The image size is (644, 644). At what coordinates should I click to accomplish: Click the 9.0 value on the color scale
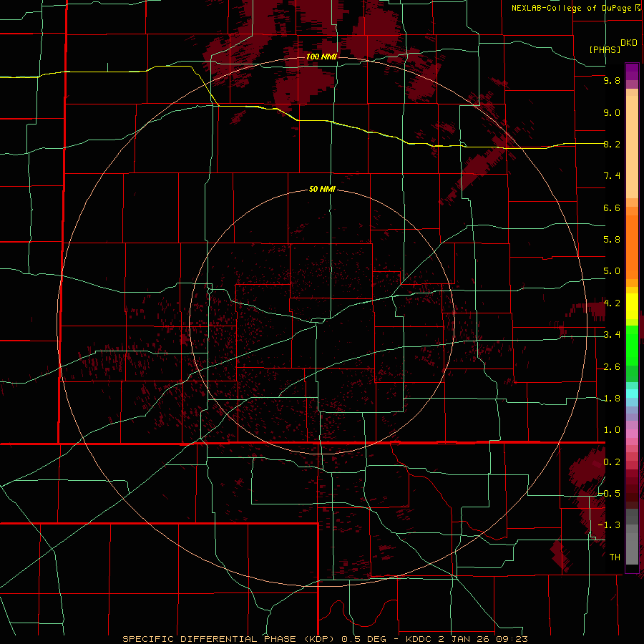(612, 112)
